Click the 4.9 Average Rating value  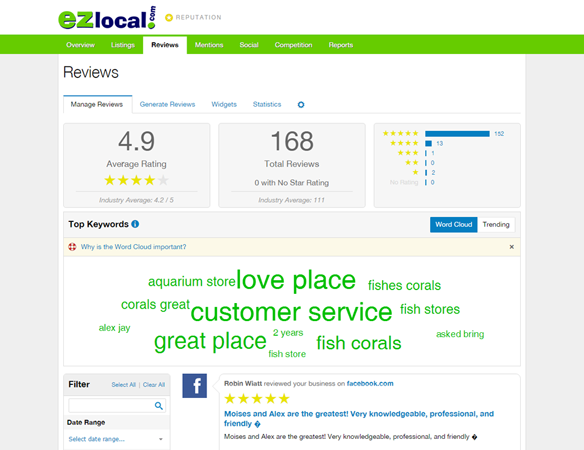click(136, 142)
